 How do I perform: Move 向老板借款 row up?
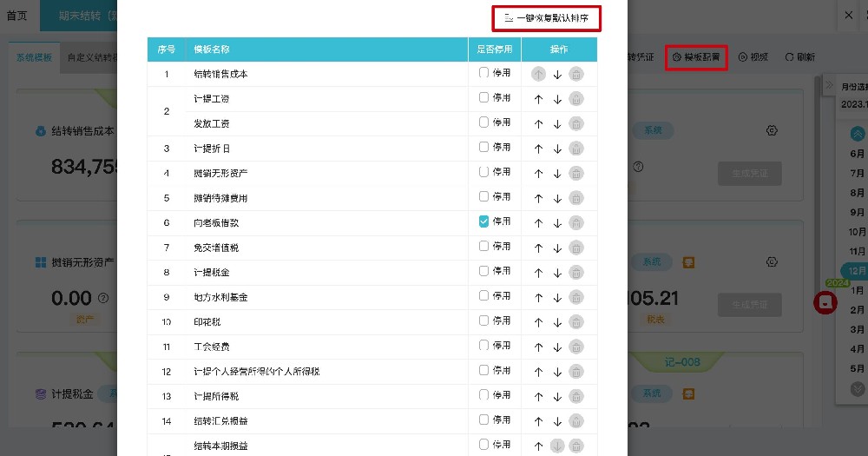click(539, 222)
